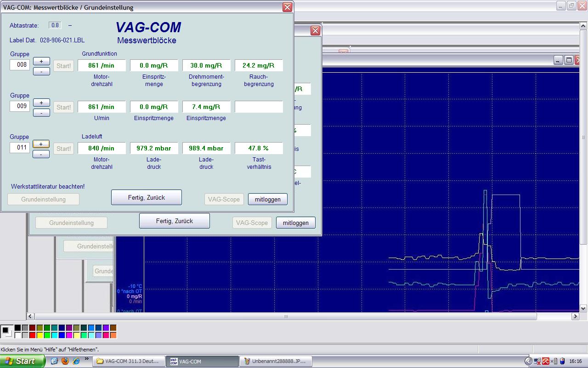Image resolution: width=588 pixels, height=368 pixels.
Task: Select the red color swatch in palette
Action: (32, 335)
